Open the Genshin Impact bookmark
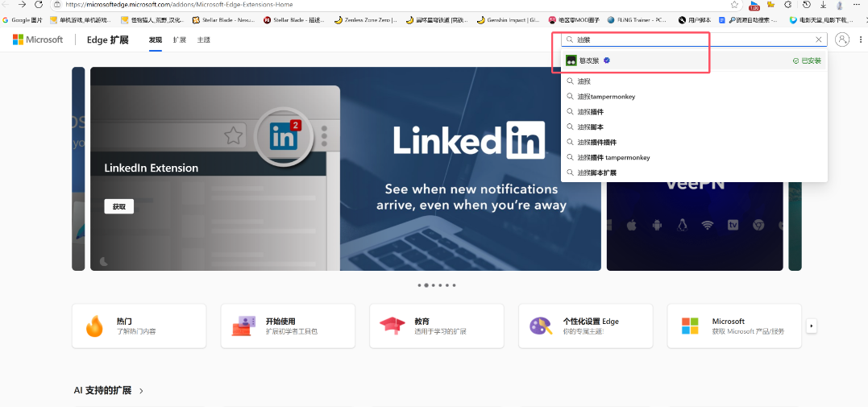 509,20
